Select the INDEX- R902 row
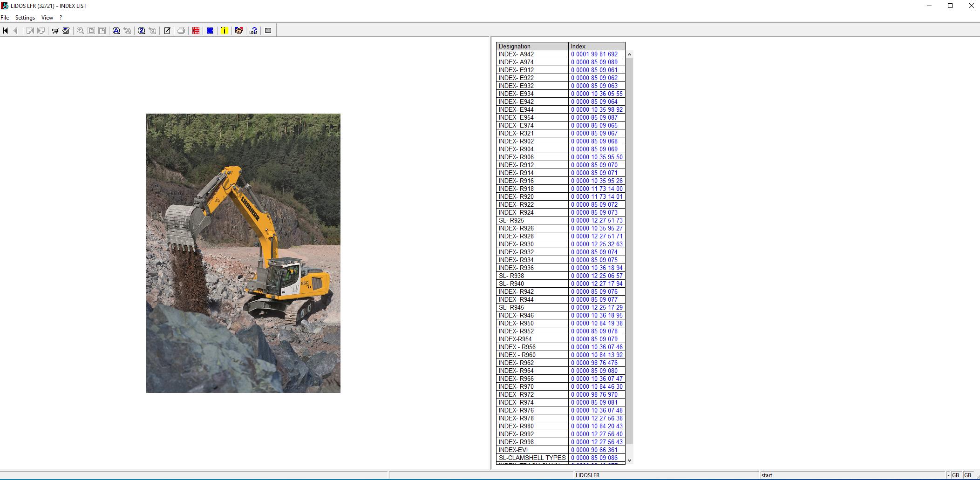The image size is (980, 480). coord(561,141)
